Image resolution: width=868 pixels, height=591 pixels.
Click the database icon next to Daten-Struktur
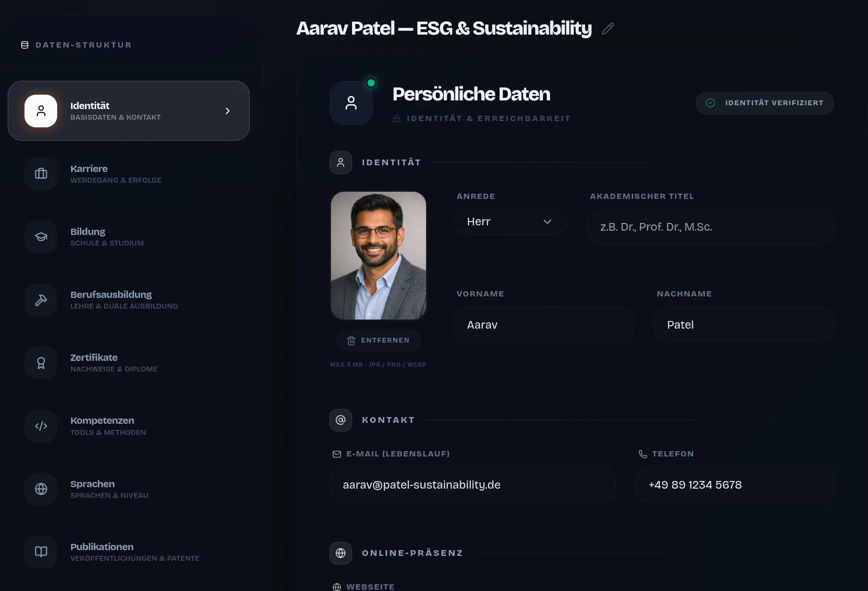(25, 45)
